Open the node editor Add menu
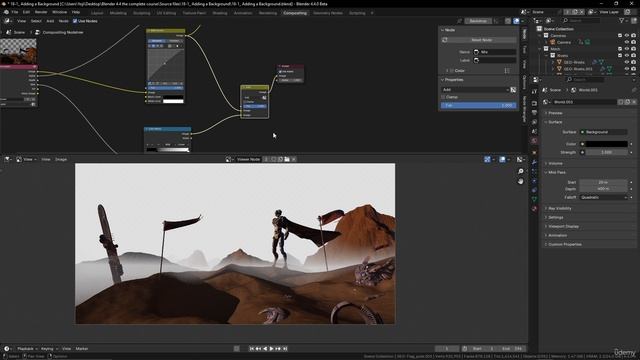 pos(50,21)
